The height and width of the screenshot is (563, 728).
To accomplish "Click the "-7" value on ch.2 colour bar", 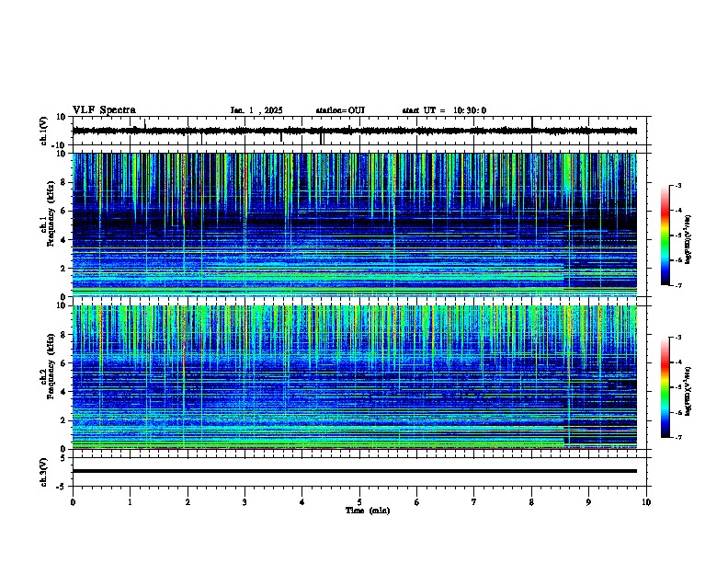I will pos(677,438).
